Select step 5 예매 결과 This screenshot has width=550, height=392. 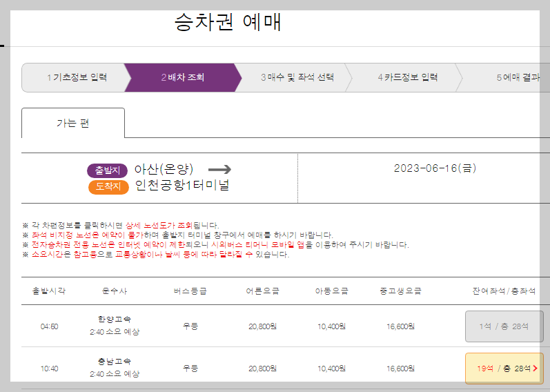point(518,77)
